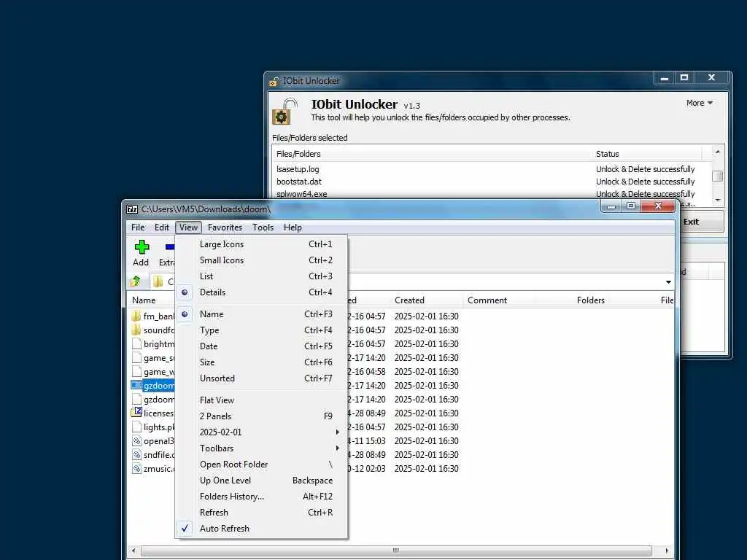Open the Favorites menu
This screenshot has height=560, width=747.
click(225, 227)
